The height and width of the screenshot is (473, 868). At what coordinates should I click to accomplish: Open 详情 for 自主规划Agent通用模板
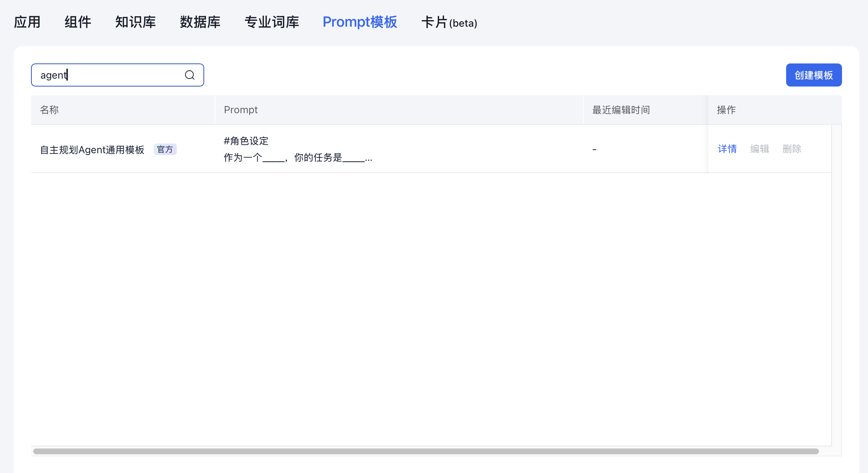(x=727, y=149)
